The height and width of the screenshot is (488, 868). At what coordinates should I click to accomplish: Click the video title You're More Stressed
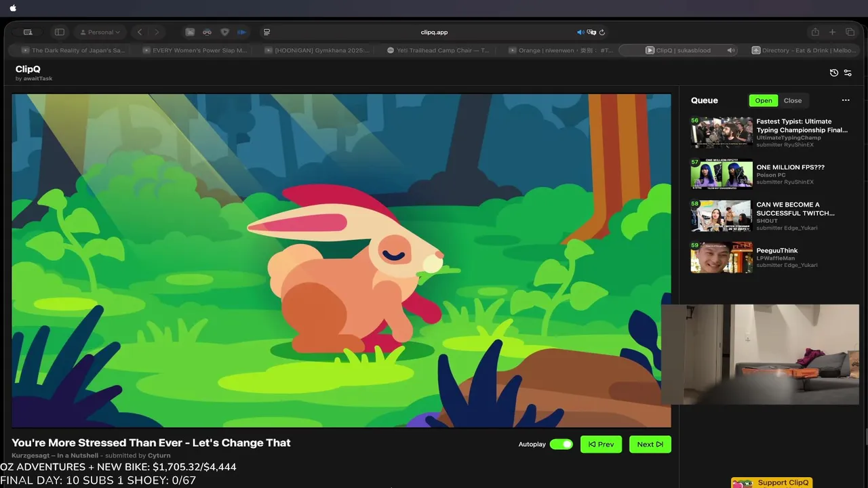point(151,443)
